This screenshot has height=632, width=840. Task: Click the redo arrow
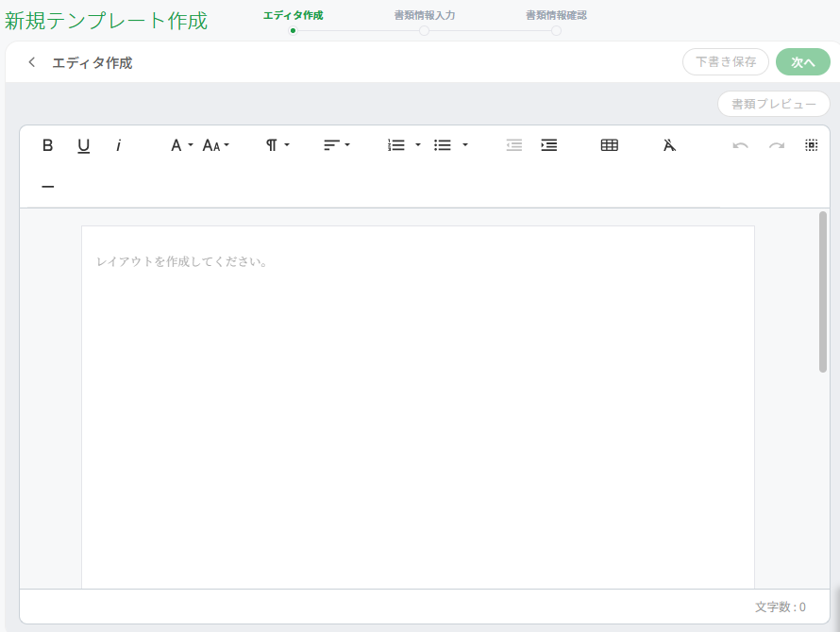click(777, 145)
